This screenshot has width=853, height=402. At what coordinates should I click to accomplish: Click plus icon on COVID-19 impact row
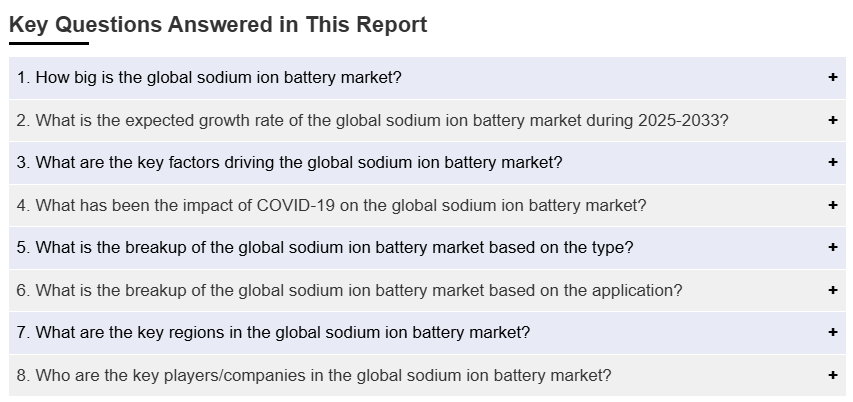pyautogui.click(x=832, y=206)
